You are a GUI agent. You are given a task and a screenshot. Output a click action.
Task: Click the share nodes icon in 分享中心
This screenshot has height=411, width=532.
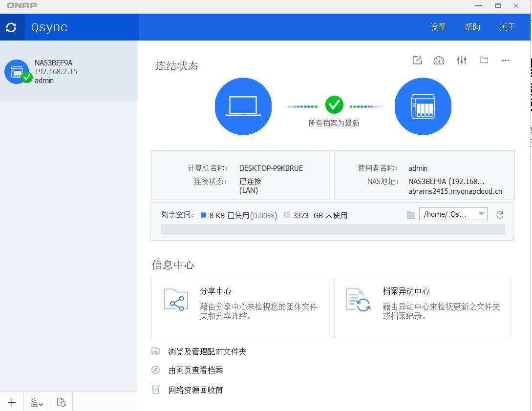[175, 301]
